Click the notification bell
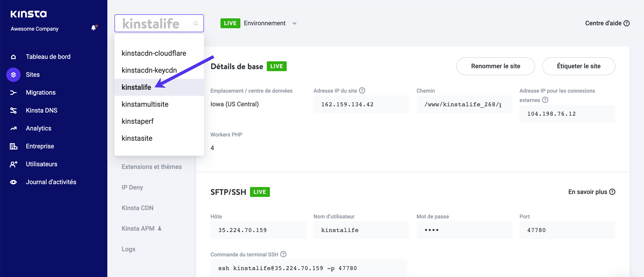The width and height of the screenshot is (644, 277). coord(93,28)
